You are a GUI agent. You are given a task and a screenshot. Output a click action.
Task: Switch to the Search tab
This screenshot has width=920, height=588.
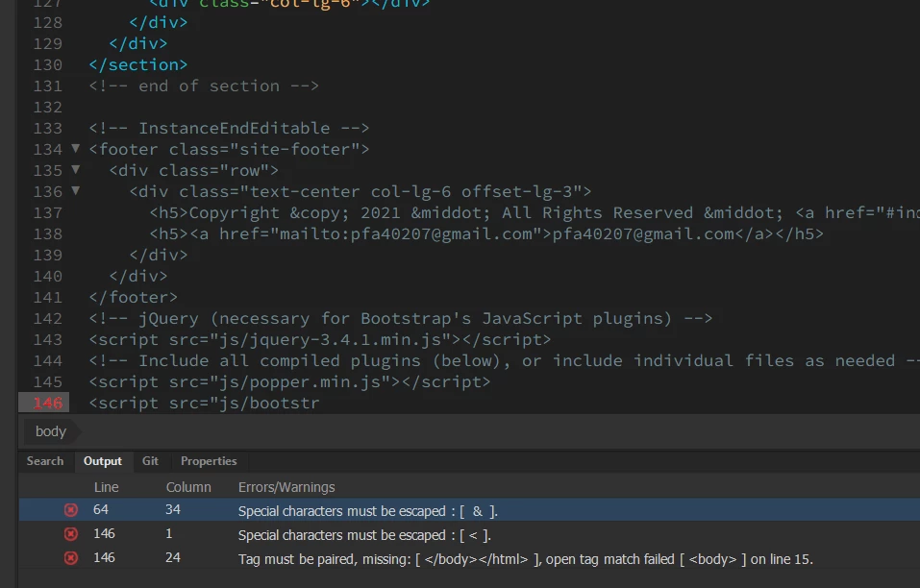click(x=45, y=461)
